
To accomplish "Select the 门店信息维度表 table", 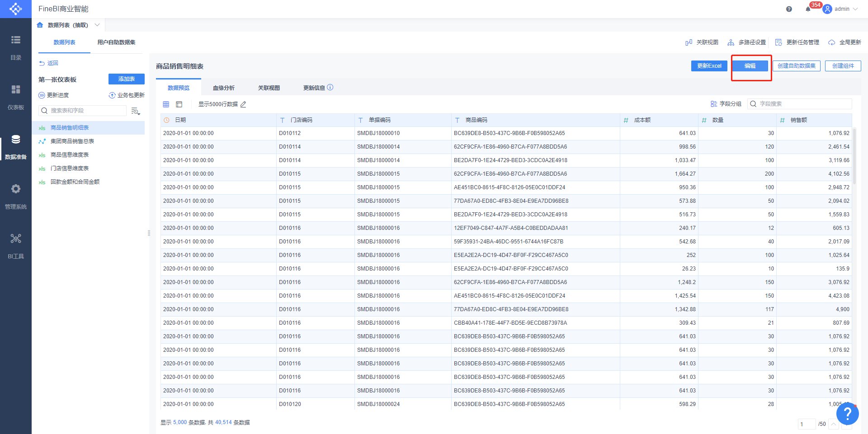I will (88, 168).
